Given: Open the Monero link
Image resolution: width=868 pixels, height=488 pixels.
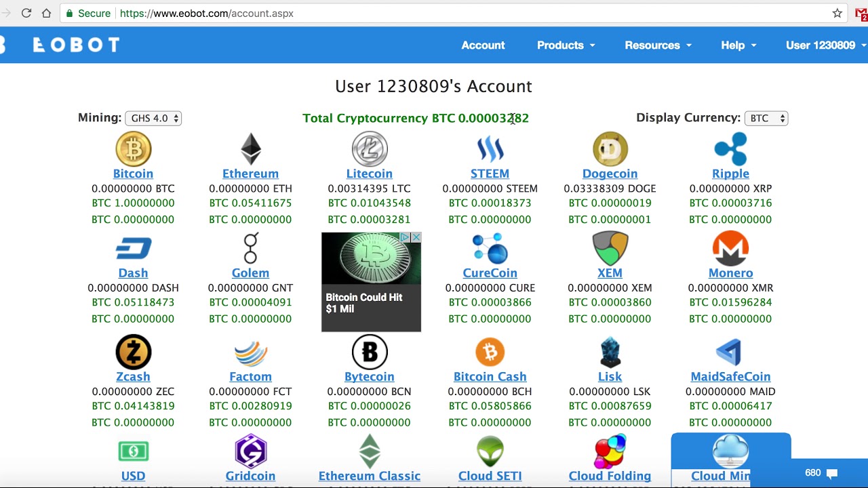Looking at the screenshot, I should tap(730, 272).
